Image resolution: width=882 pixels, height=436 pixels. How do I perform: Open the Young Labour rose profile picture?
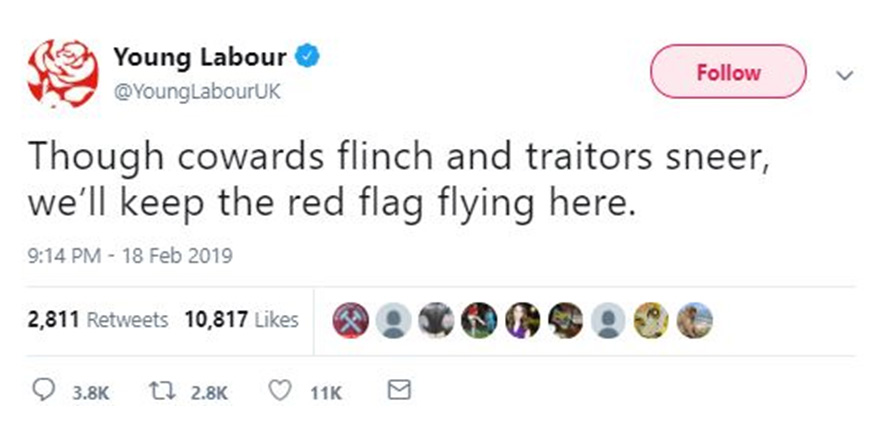63,73
